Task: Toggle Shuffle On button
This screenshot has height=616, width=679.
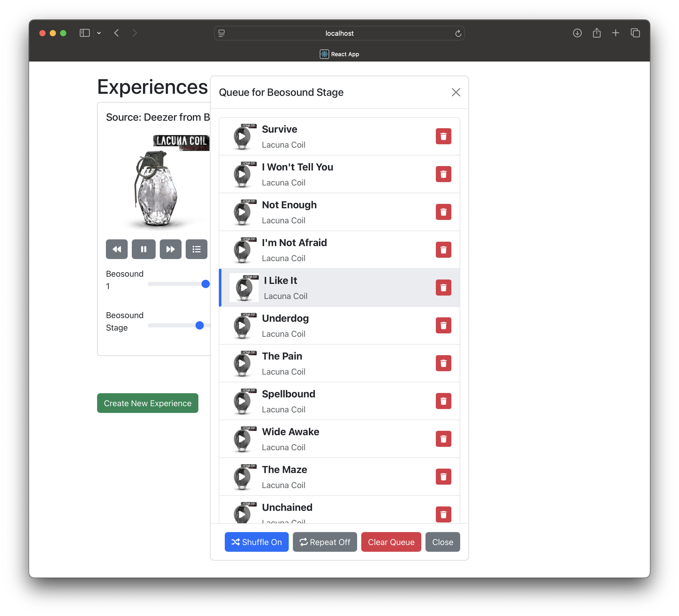Action: (257, 542)
